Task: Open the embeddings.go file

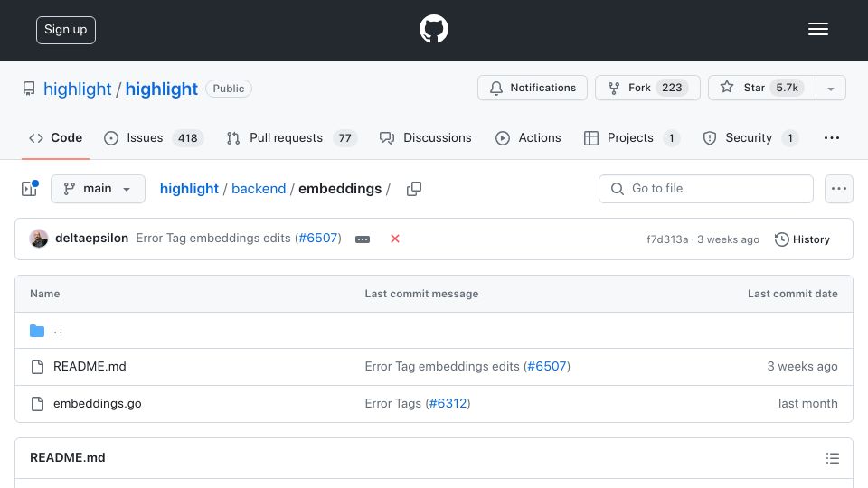Action: [x=98, y=403]
